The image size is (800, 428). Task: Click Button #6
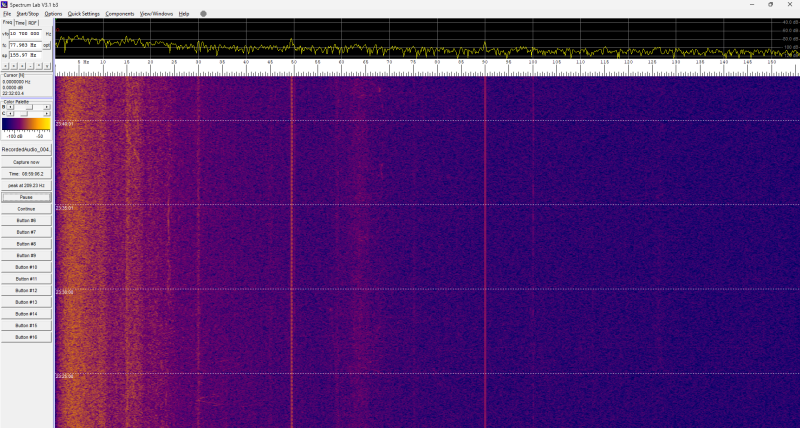[x=26, y=220]
